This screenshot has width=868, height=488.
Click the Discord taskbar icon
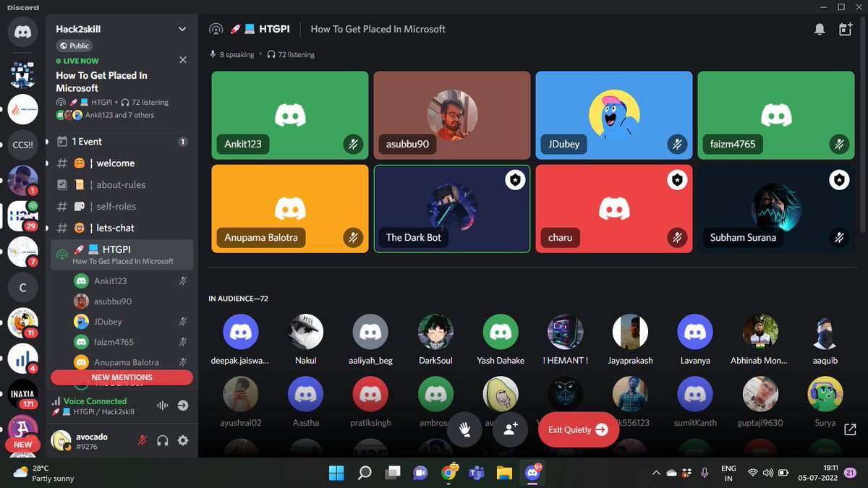coord(533,473)
